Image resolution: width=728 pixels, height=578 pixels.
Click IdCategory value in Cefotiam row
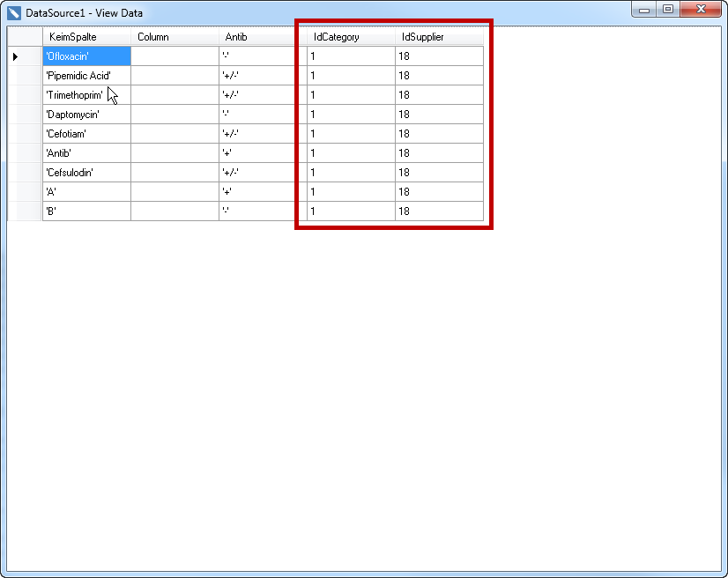click(352, 134)
